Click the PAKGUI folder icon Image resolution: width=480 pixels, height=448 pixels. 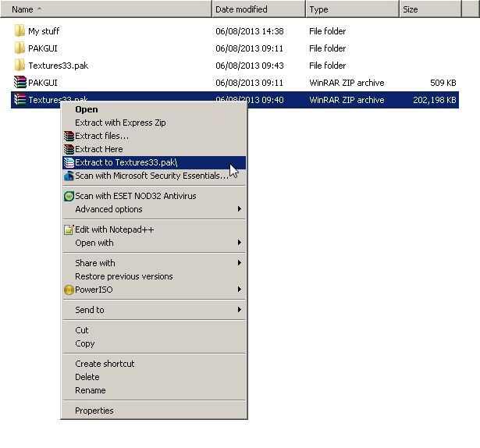tap(20, 48)
